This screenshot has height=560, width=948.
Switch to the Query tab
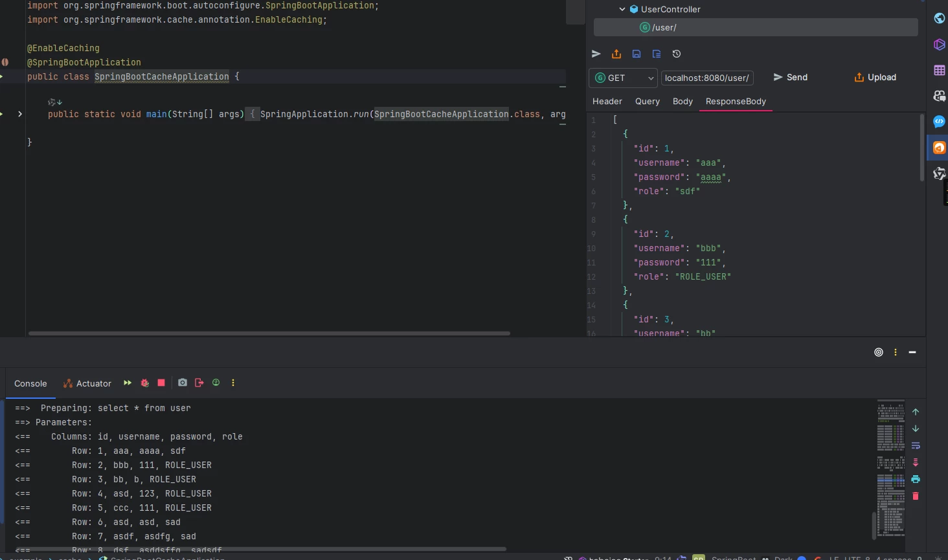coord(648,101)
